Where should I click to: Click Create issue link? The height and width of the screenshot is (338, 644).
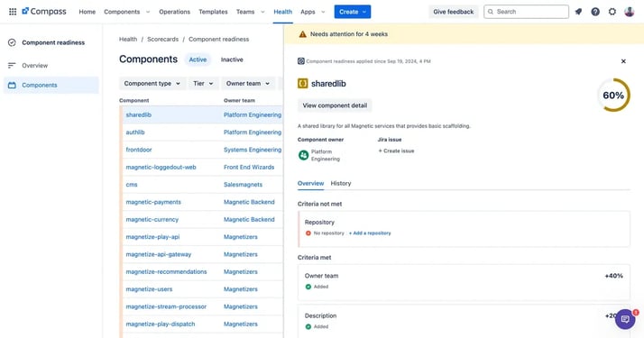click(396, 151)
